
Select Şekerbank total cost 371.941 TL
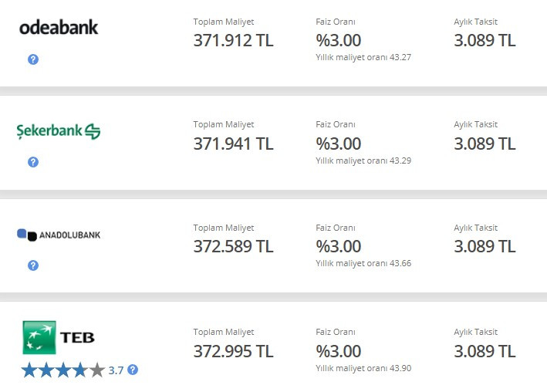(234, 144)
